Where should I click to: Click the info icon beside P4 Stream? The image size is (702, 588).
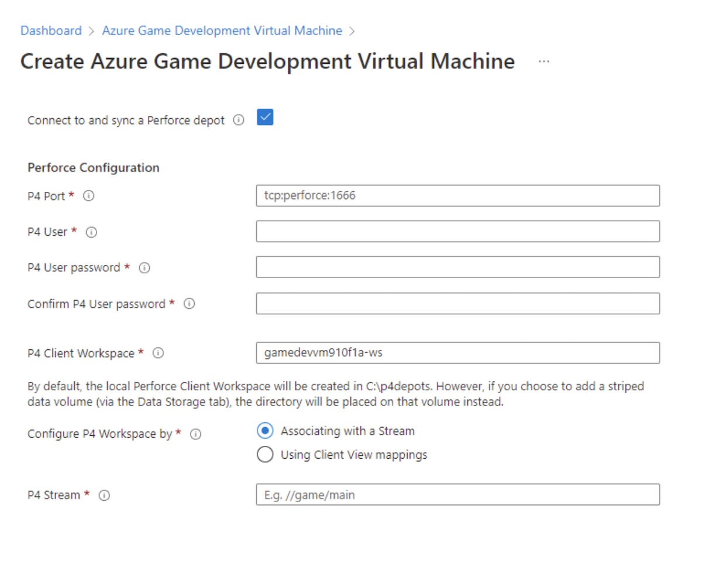click(x=104, y=495)
